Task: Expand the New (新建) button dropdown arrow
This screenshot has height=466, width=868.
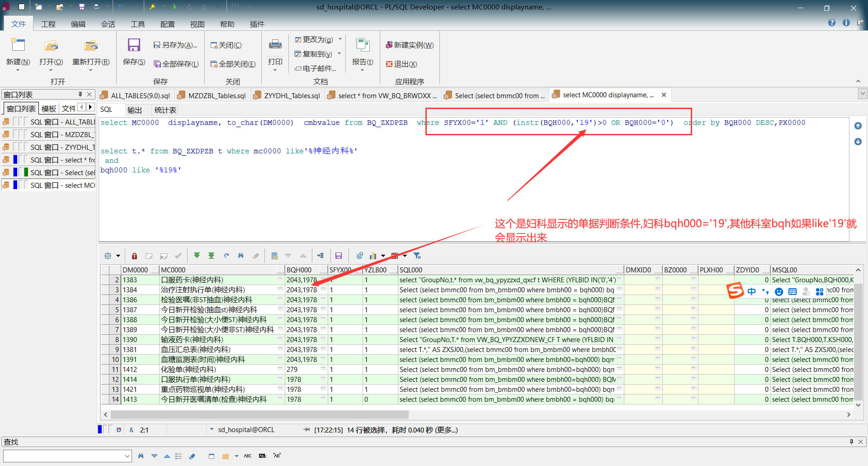Action: coord(18,70)
